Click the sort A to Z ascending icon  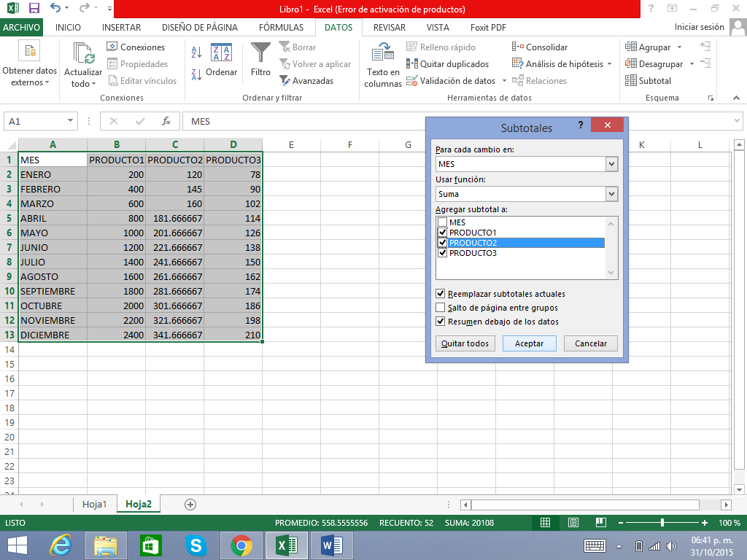click(196, 52)
